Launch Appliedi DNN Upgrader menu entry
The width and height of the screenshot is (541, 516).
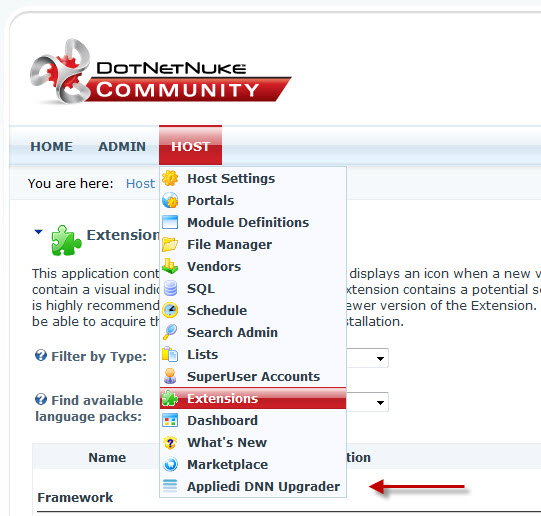point(253,486)
